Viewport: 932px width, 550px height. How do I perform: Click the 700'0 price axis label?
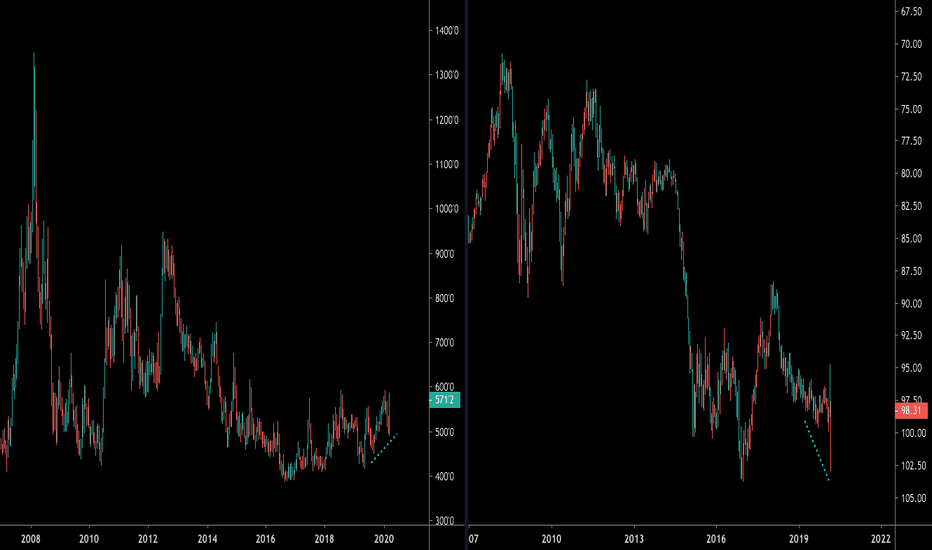point(445,343)
